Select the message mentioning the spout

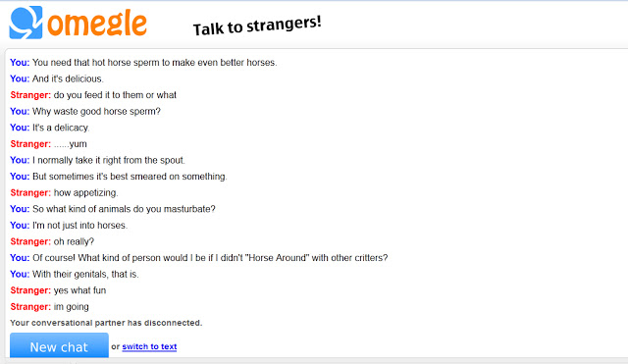(98, 160)
